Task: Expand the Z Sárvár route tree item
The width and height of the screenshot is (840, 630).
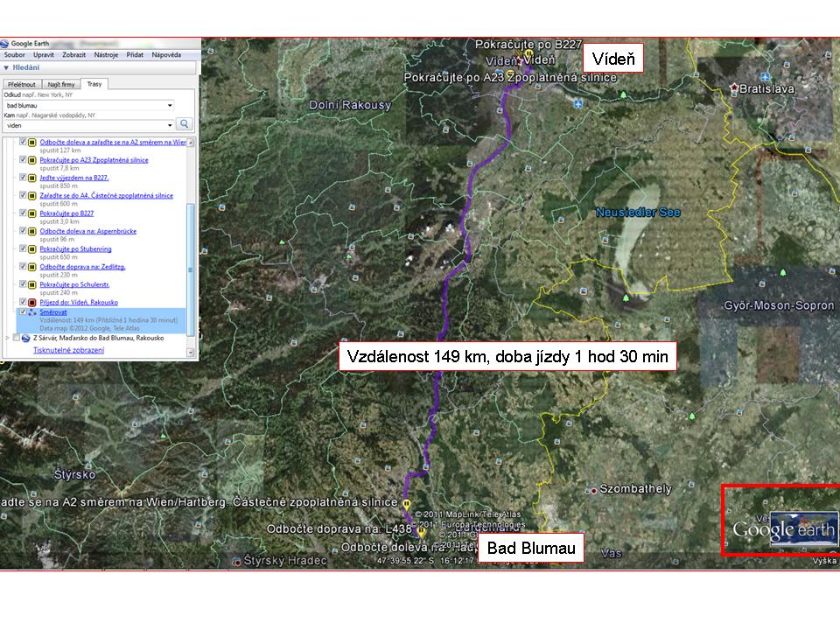Action: click(8, 338)
